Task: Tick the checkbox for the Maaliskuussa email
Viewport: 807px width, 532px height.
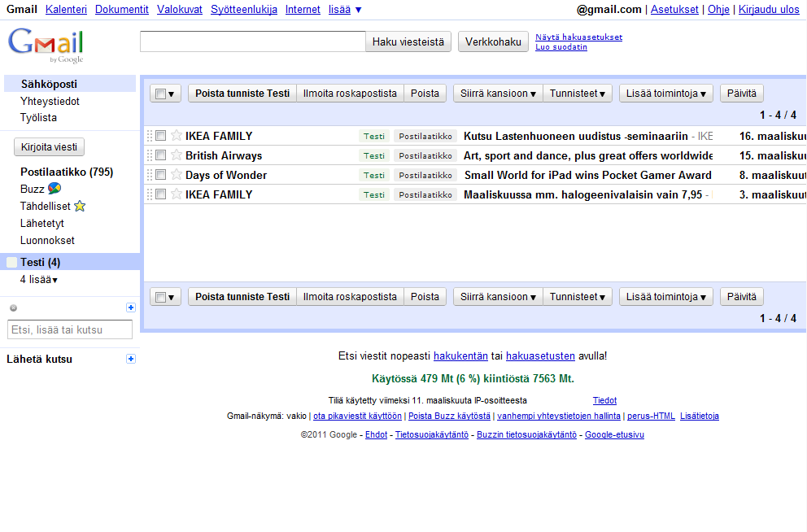Action: 160,194
